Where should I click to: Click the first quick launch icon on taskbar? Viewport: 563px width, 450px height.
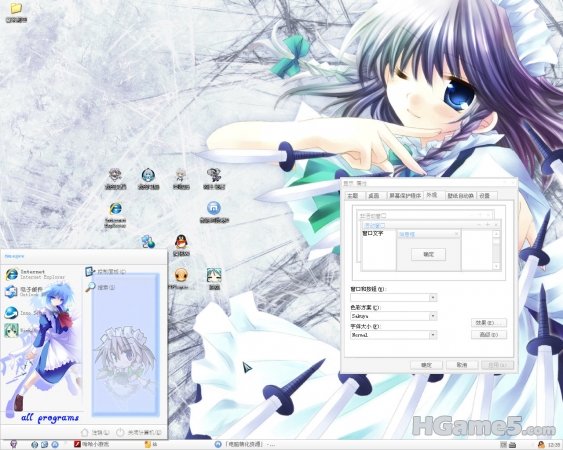[34, 445]
